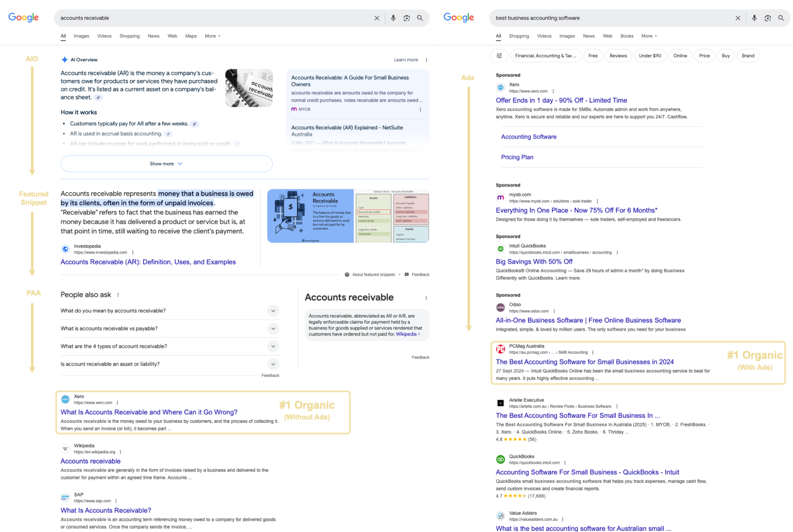Click the Google logo on the right page
Screen dimensions: 793x532
coord(459,17)
